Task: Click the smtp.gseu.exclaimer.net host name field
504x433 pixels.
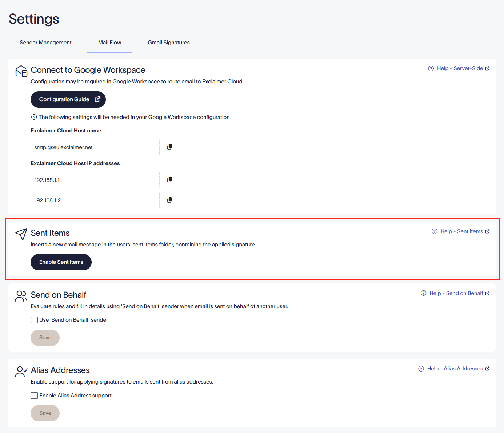Action: tap(95, 147)
